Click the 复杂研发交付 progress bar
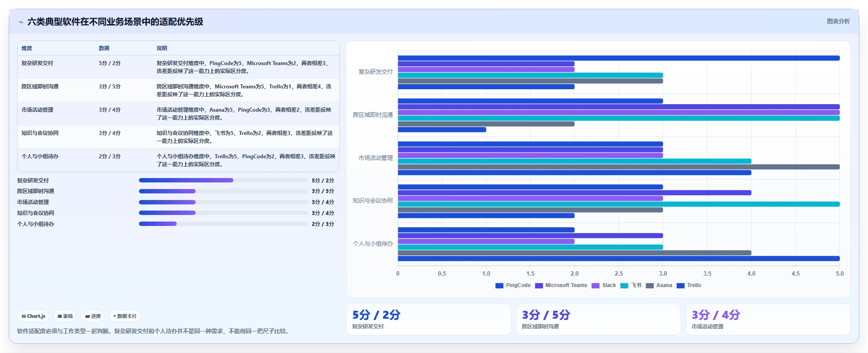 click(223, 180)
